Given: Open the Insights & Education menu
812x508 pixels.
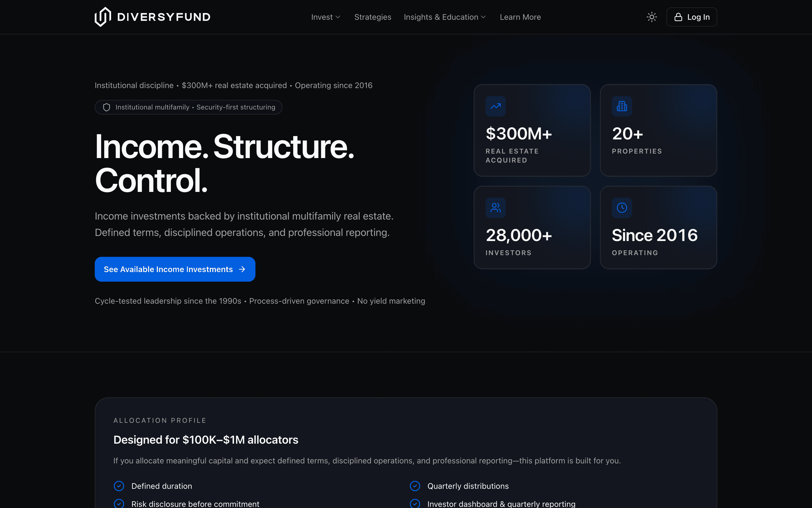Looking at the screenshot, I should (x=445, y=17).
